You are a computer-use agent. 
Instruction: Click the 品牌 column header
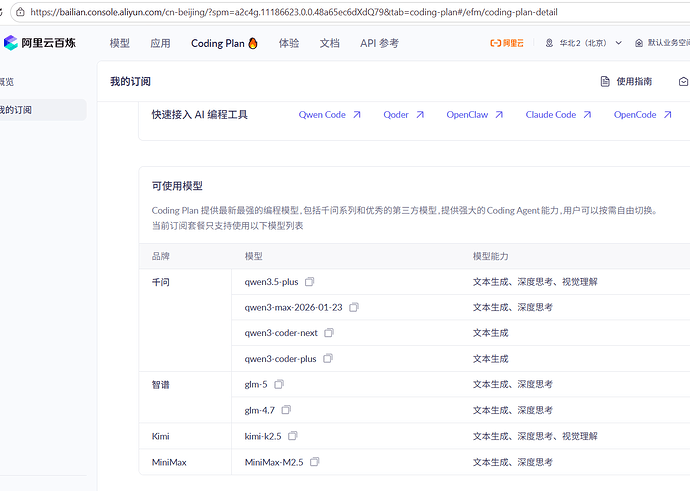click(161, 256)
